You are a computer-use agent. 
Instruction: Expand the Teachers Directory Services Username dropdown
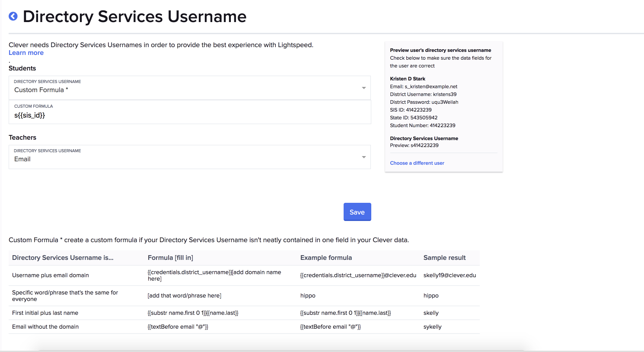tap(190, 157)
